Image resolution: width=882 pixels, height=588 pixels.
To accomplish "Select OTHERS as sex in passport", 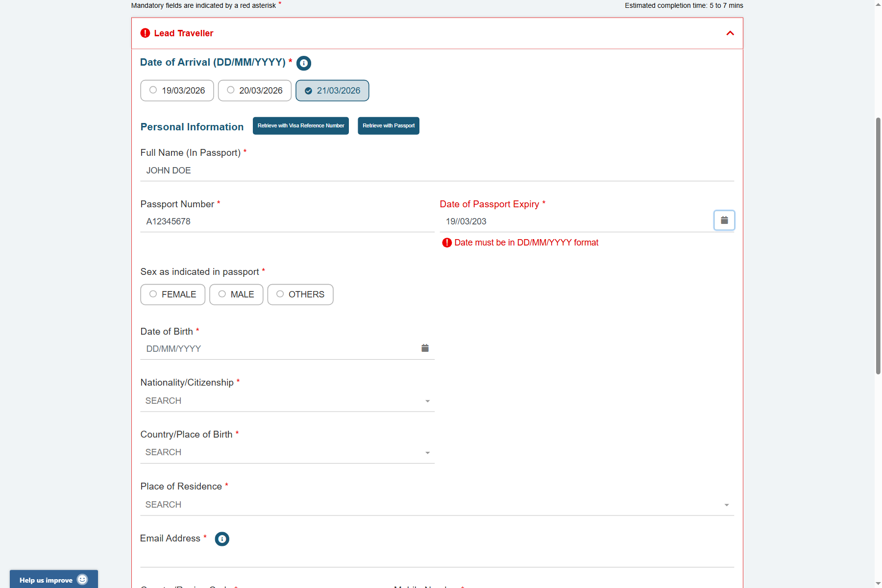I will 300,294.
